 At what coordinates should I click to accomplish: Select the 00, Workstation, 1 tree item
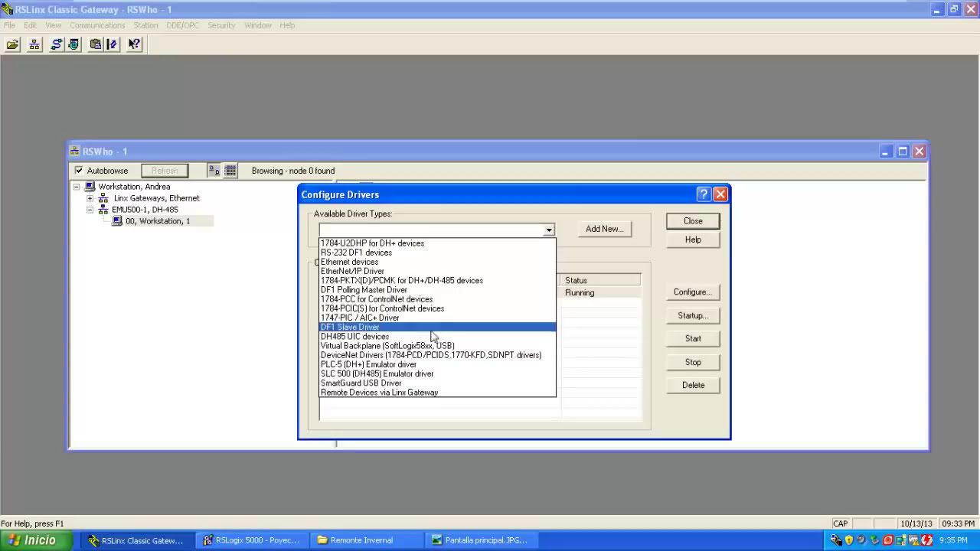pyautogui.click(x=158, y=221)
